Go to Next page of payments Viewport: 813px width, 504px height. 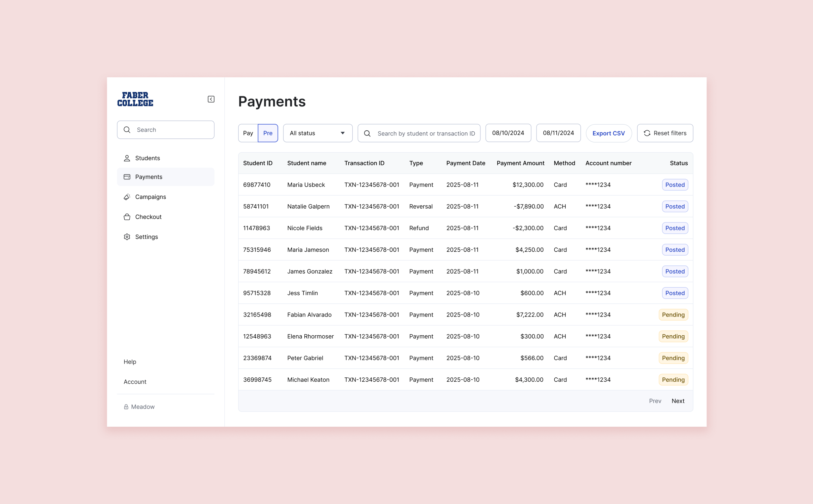(678, 401)
